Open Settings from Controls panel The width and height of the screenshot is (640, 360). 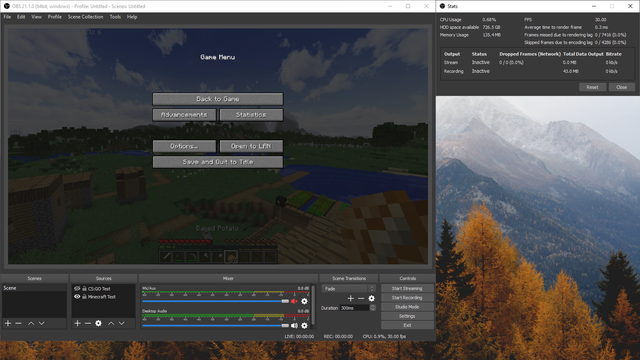(x=407, y=316)
